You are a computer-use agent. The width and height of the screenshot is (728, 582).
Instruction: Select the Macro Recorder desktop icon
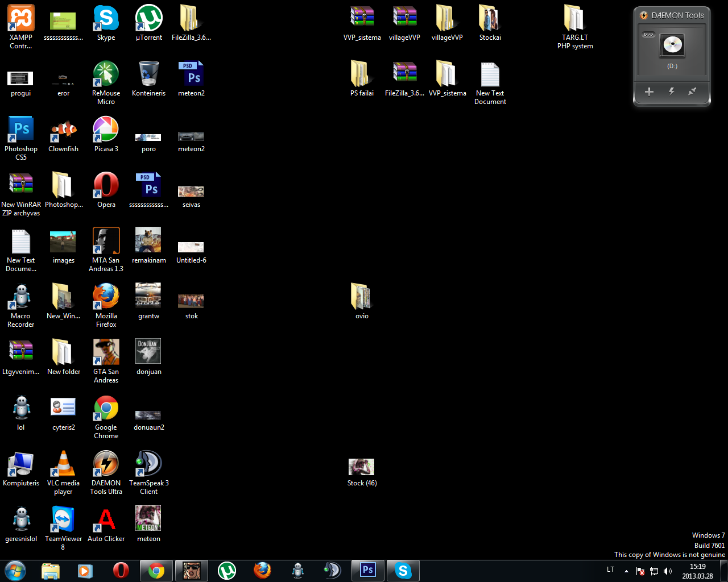click(21, 305)
